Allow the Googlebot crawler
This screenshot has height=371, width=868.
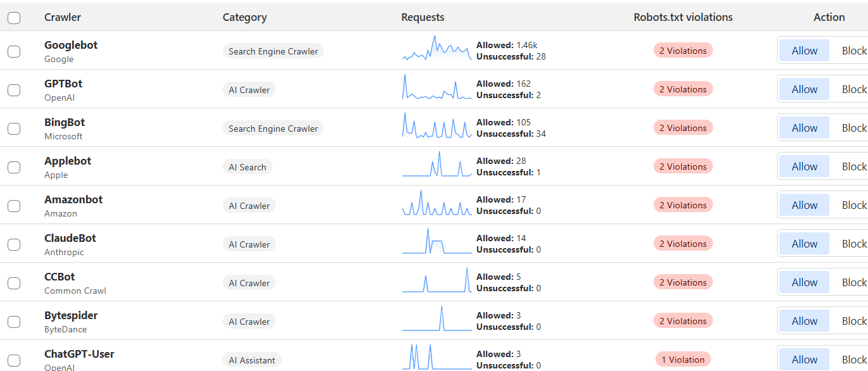(803, 50)
